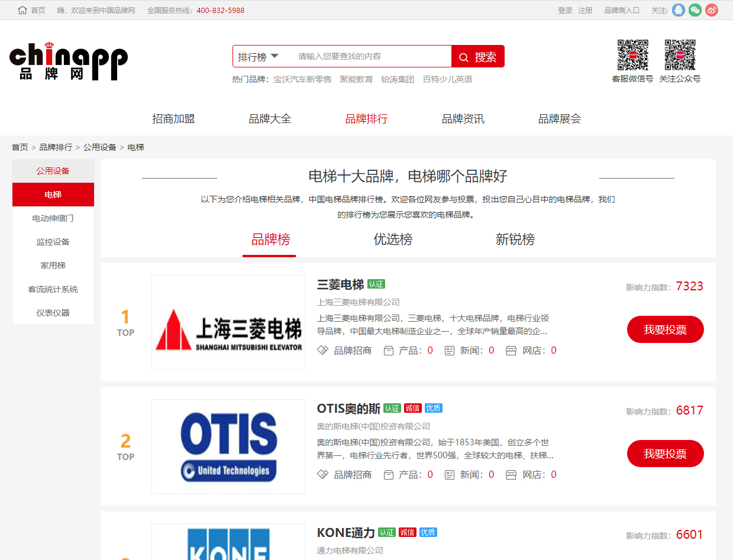Screen dimensions: 733x560
Task: Switch to the 品牌榜 tab
Action: point(270,240)
